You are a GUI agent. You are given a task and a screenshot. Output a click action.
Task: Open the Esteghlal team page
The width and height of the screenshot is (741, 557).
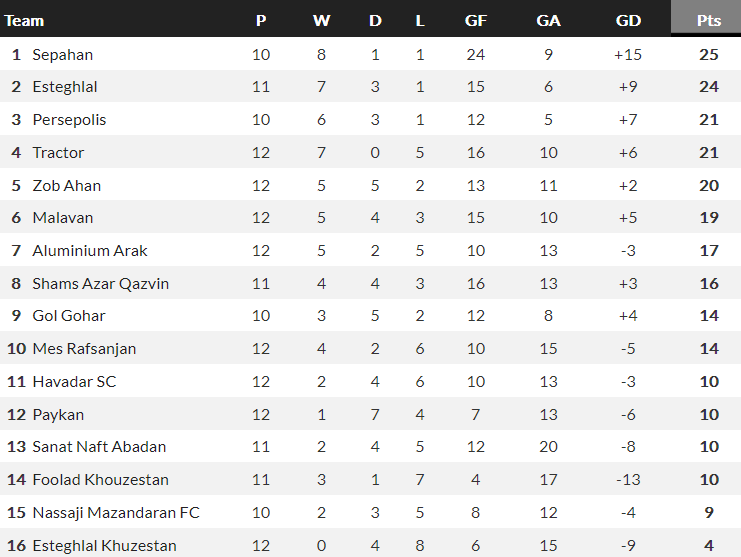(65, 87)
